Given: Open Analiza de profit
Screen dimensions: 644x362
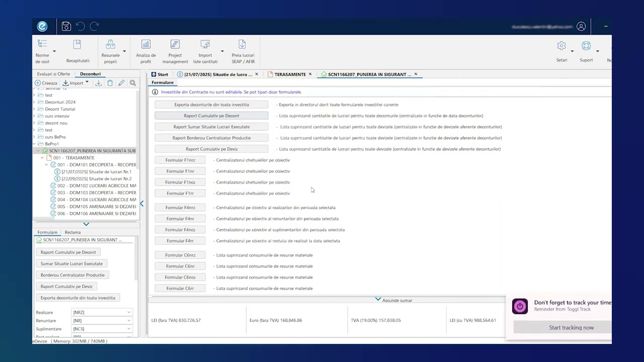Looking at the screenshot, I should click(146, 51).
